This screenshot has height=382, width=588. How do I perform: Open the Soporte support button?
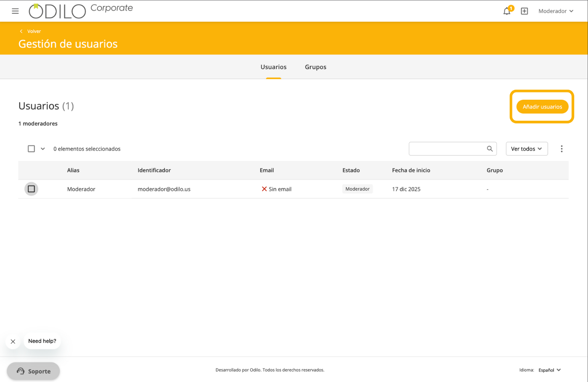click(34, 371)
